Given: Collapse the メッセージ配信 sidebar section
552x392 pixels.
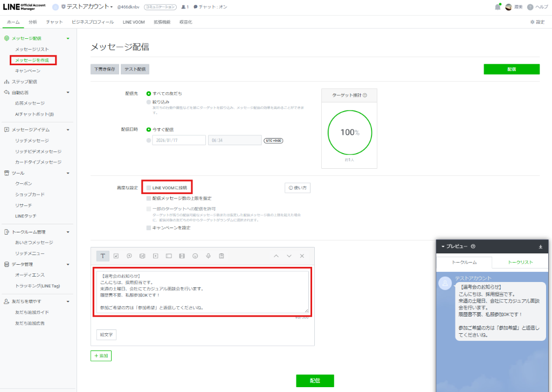Looking at the screenshot, I should pos(68,38).
